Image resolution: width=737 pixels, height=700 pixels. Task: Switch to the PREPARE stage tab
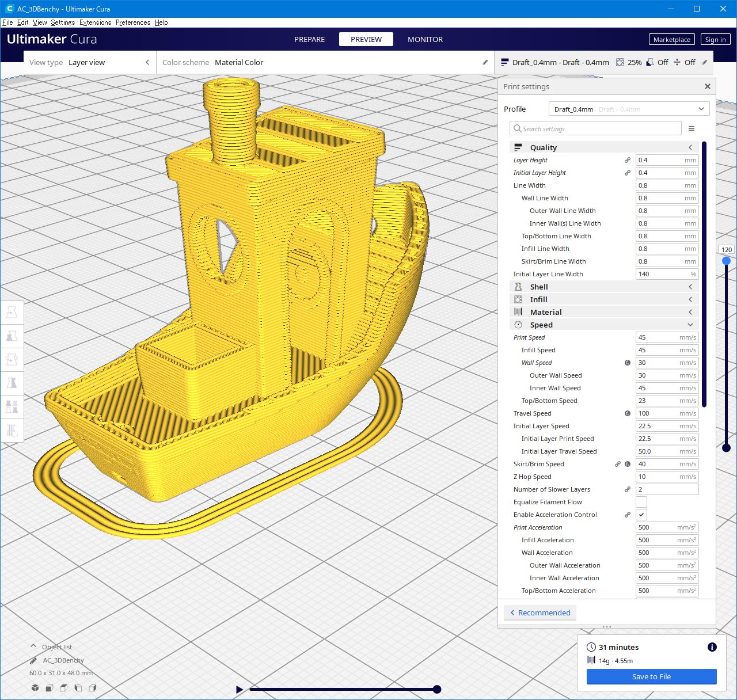[x=309, y=39]
